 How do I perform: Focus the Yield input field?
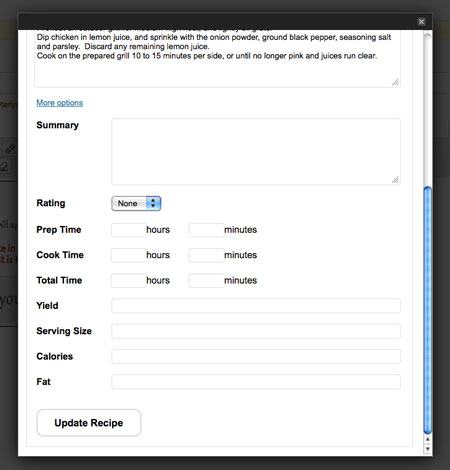click(x=256, y=306)
